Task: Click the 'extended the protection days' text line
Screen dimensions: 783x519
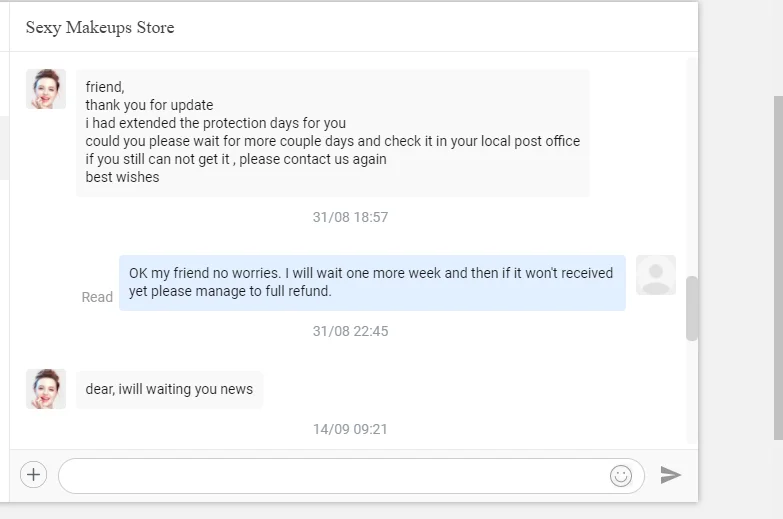Action: coord(215,123)
